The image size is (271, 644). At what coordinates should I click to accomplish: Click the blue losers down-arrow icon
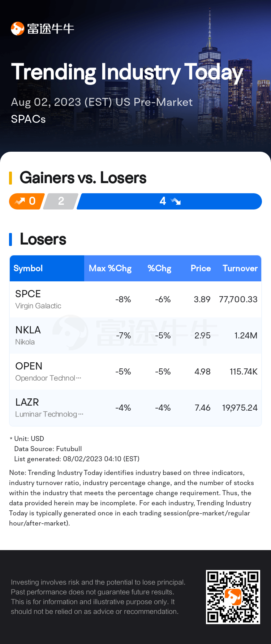click(176, 201)
